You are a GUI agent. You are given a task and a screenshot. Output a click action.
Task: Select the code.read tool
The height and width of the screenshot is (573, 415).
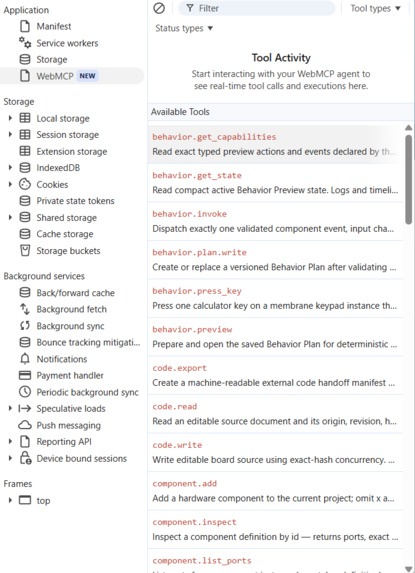point(276,414)
